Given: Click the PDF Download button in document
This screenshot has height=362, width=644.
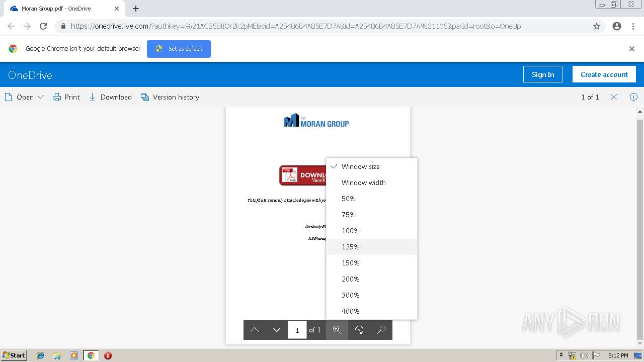Looking at the screenshot, I should (303, 175).
